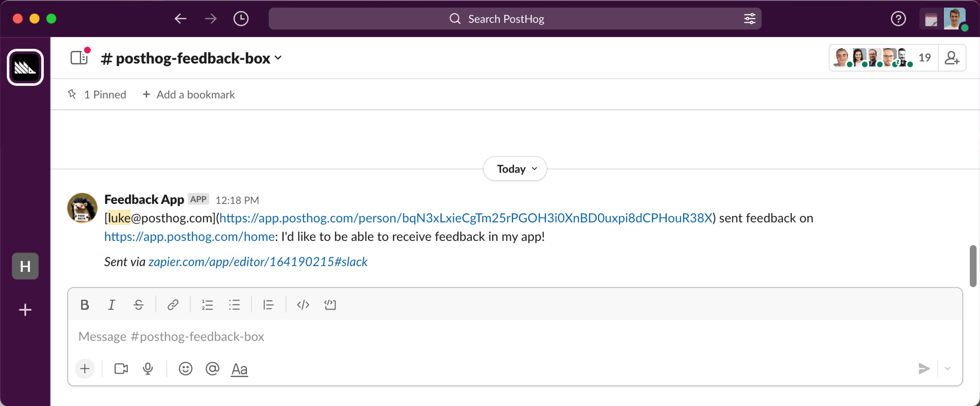Mention someone with the @ icon
Screen dimensions: 980x406
point(212,369)
